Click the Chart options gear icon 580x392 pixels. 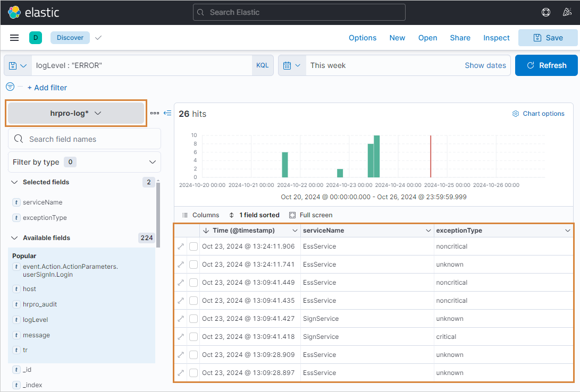click(516, 114)
